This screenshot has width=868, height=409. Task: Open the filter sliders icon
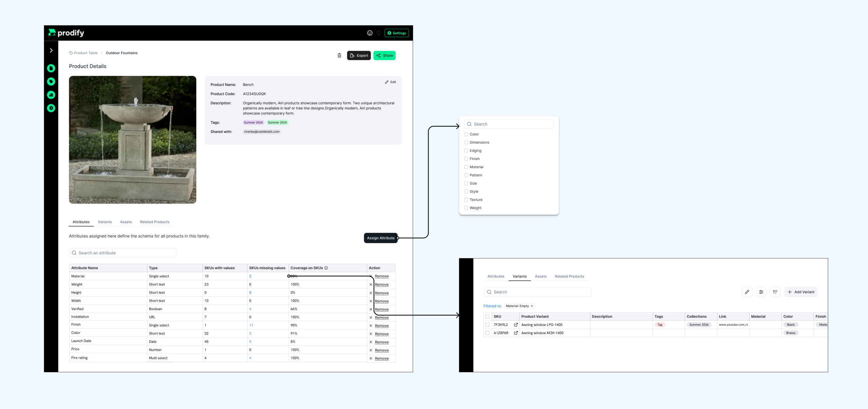coord(761,292)
